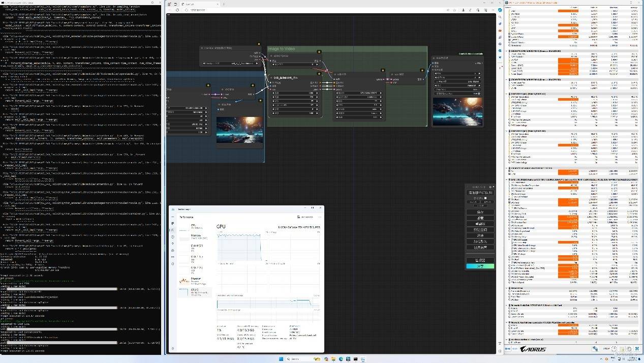Click output video preview in Video Combine node
Screen dimensions: 644x363
click(x=458, y=111)
